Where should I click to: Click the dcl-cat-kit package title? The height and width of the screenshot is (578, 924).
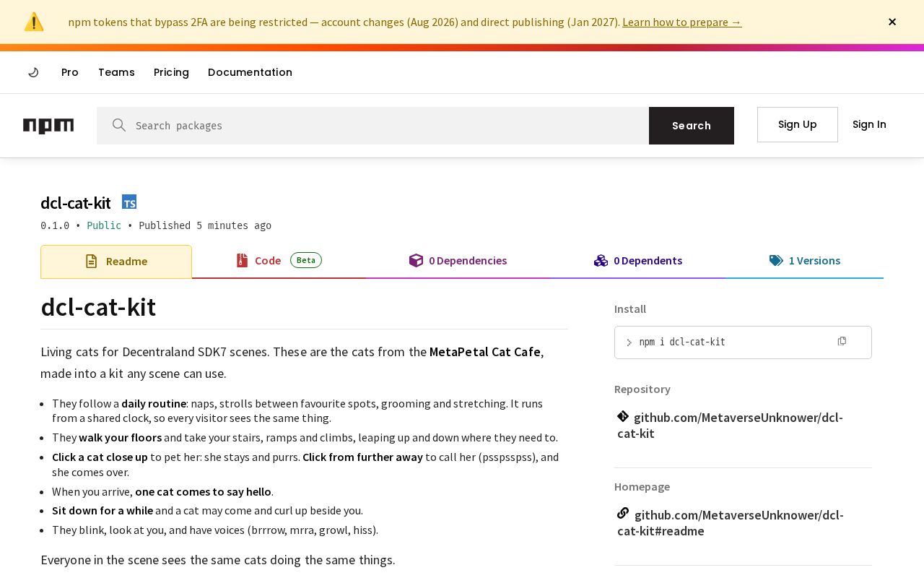(76, 203)
